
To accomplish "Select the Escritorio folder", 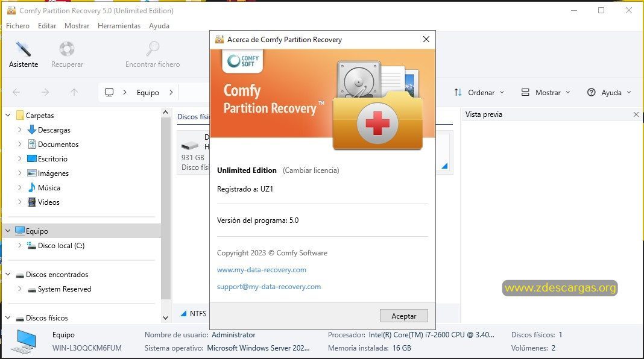I will [x=52, y=159].
